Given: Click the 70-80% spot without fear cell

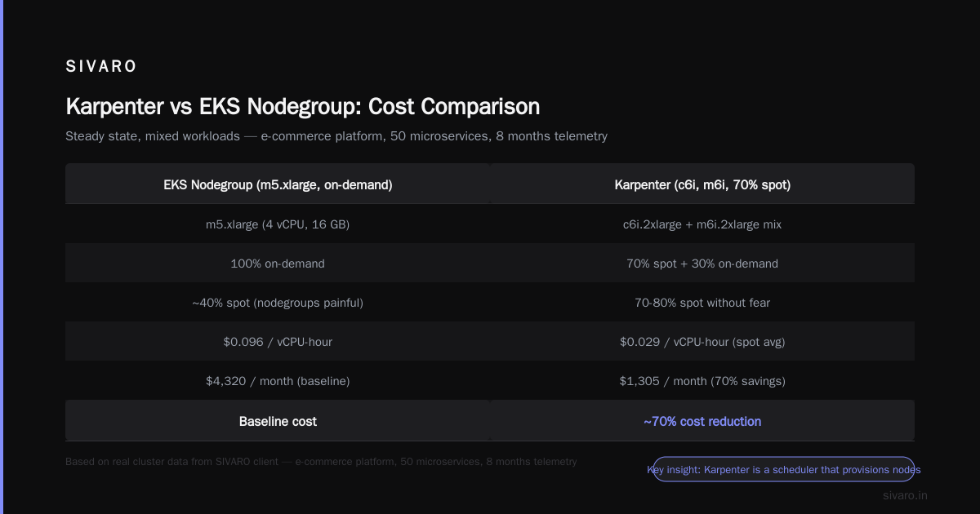Looking at the screenshot, I should tap(702, 302).
